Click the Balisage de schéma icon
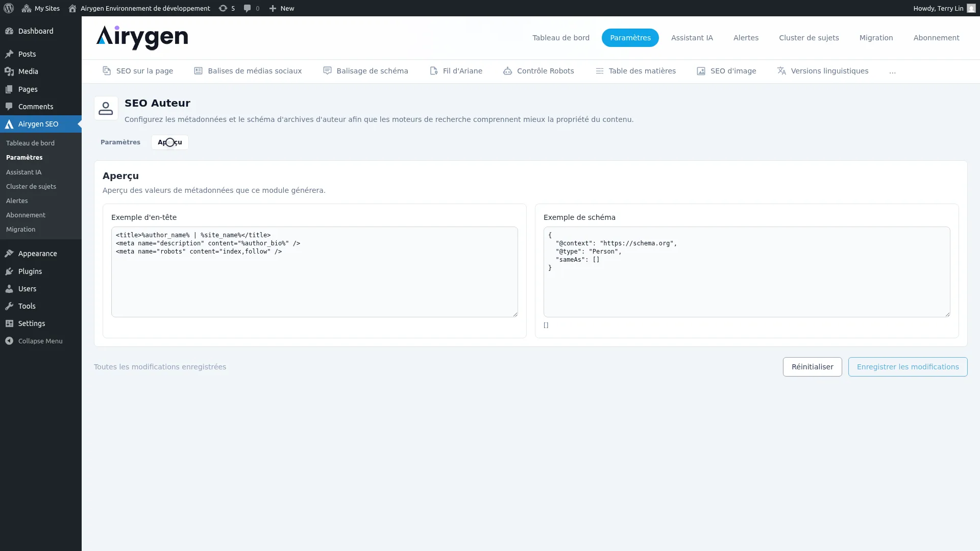Image resolution: width=980 pixels, height=551 pixels. (x=327, y=71)
